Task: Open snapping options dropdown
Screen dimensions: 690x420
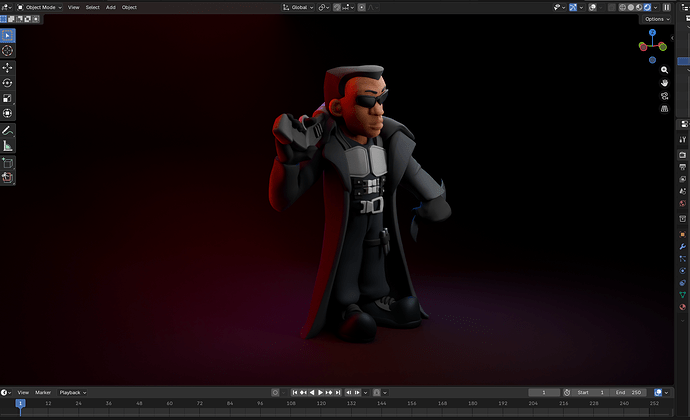Action: click(x=349, y=7)
